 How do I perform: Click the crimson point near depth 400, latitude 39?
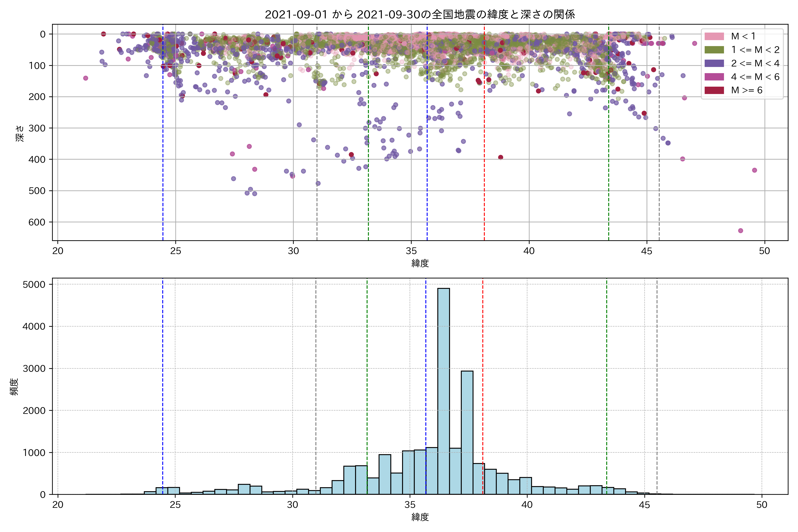501,157
